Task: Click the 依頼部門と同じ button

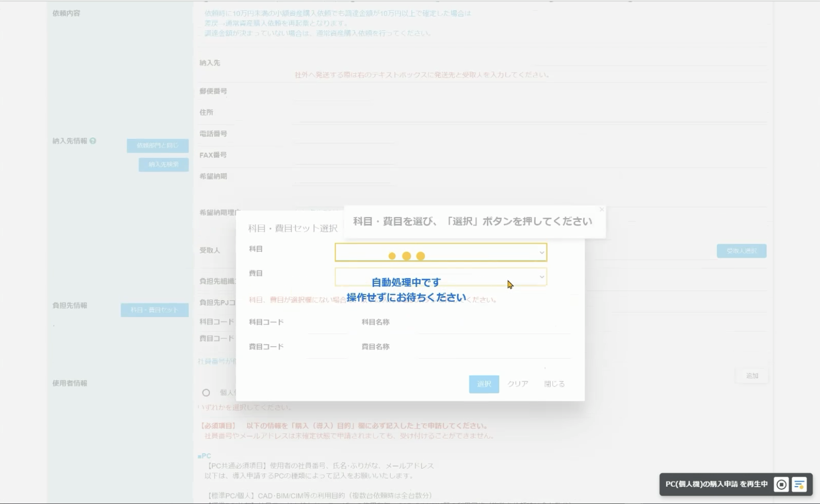Action: click(157, 145)
